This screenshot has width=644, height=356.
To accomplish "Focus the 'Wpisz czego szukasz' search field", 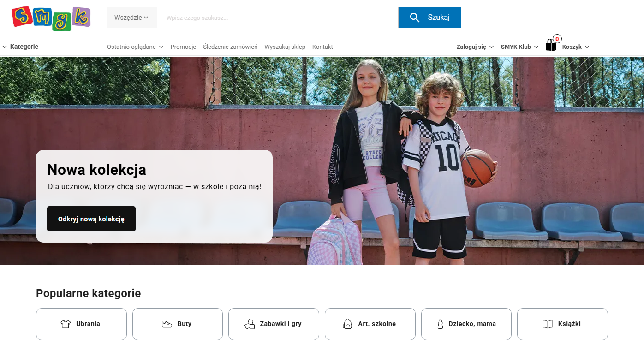I will coord(278,18).
